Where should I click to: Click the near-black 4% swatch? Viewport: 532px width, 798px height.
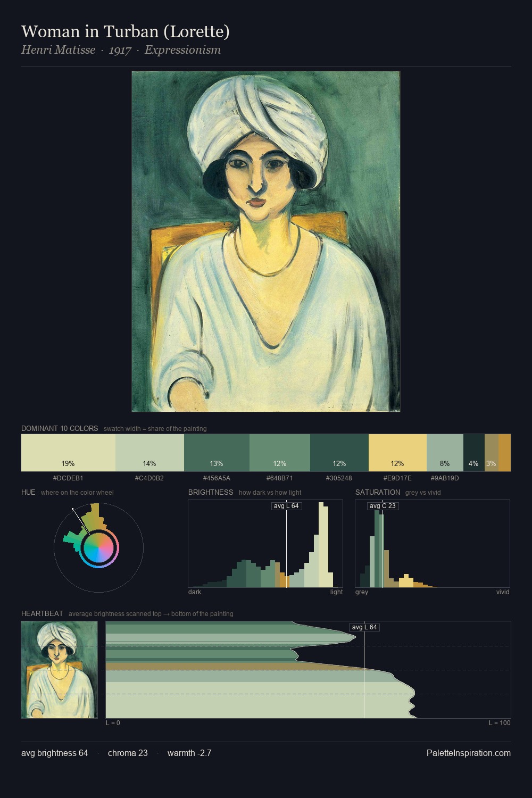pyautogui.click(x=474, y=453)
